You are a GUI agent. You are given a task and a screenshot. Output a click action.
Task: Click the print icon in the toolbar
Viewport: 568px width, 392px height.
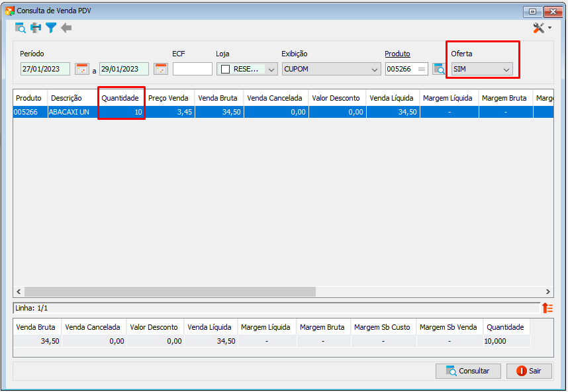click(36, 28)
